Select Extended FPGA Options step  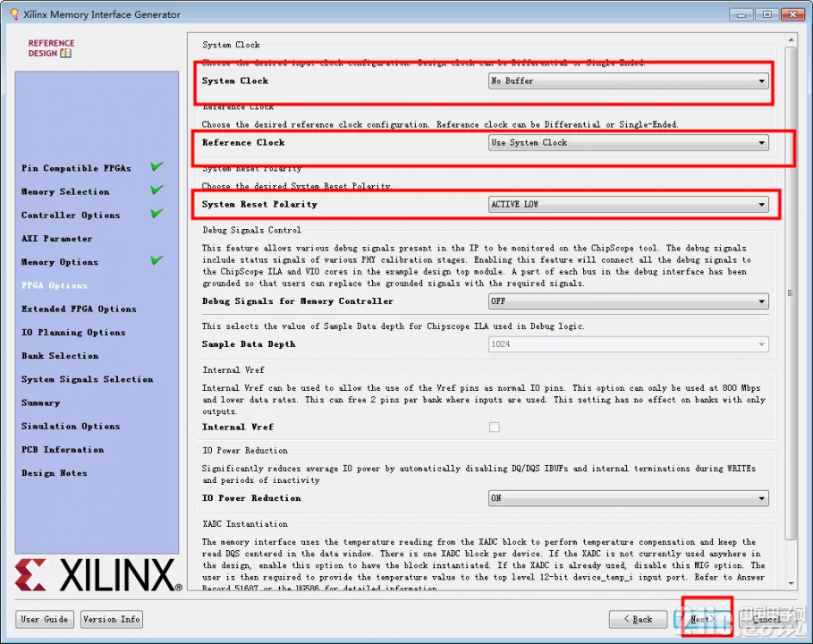79,309
